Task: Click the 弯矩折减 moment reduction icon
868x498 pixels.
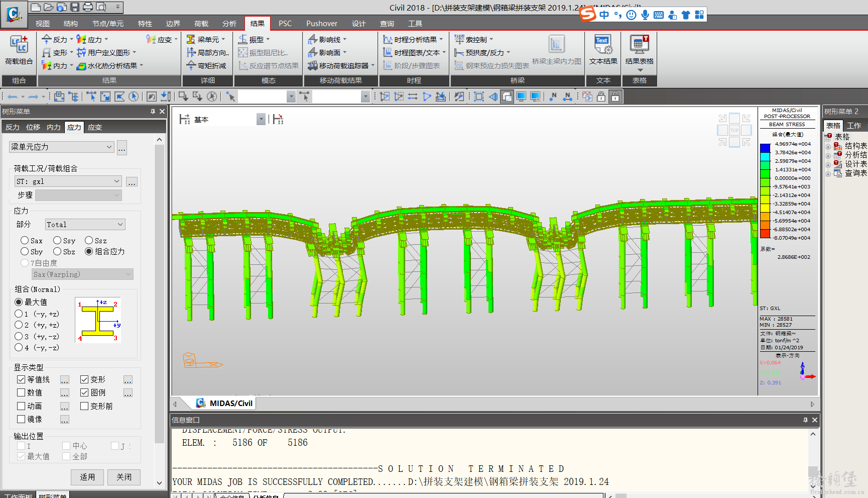Action: [191, 65]
